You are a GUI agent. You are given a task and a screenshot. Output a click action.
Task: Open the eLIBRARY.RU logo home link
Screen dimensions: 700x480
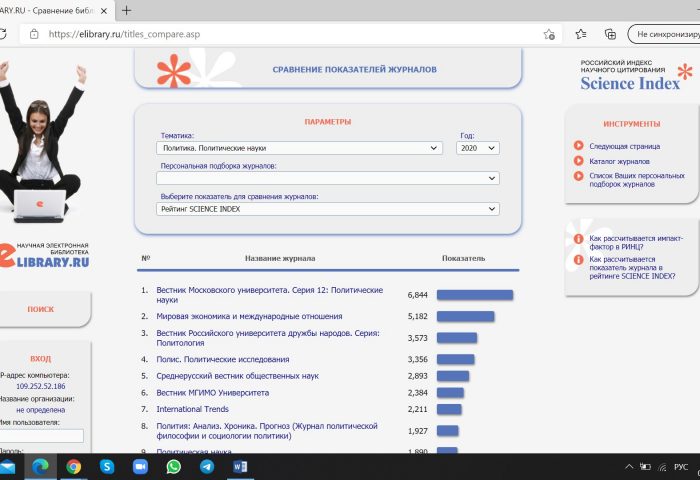point(47,254)
